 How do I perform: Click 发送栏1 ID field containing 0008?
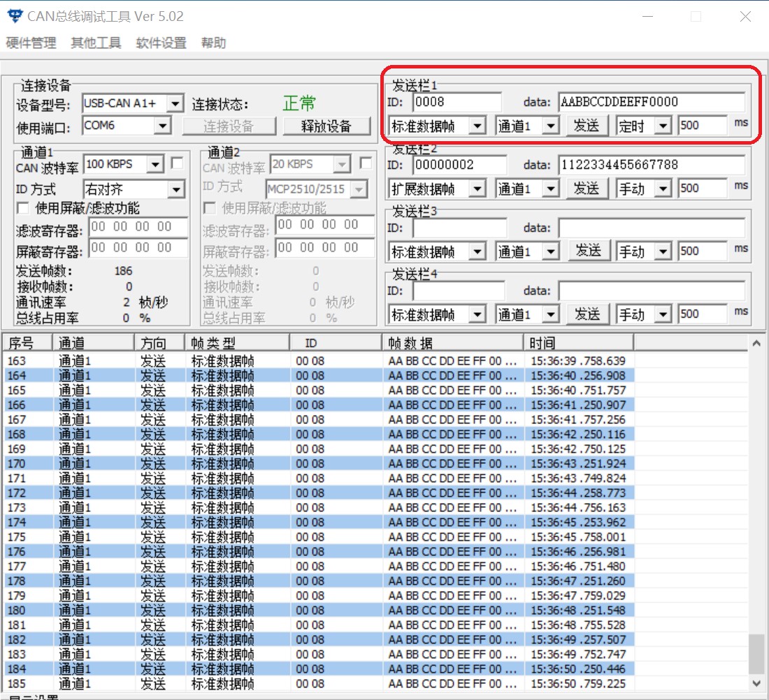click(457, 102)
